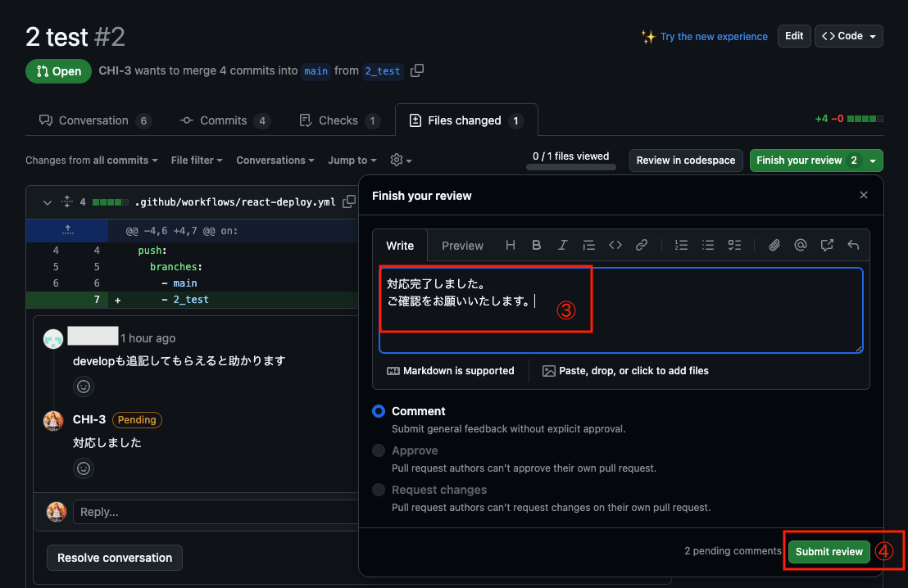
Task: Select the Request changes radio option
Action: pos(379,490)
